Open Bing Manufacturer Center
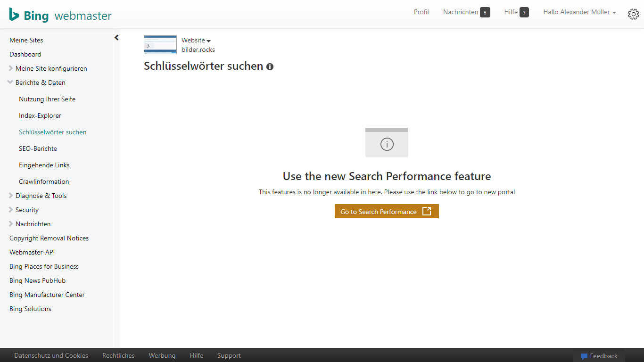This screenshot has width=644, height=362. point(47,295)
